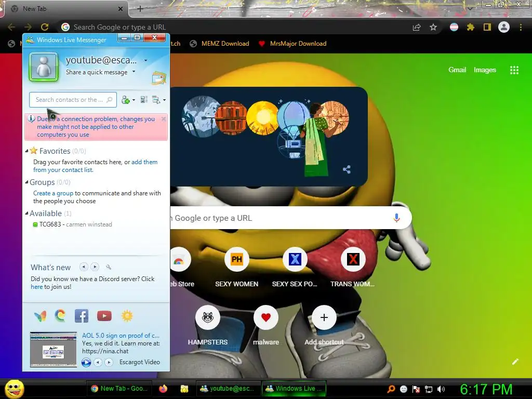Click Chrome back arrow
Image resolution: width=532 pixels, height=399 pixels.
[x=11, y=27]
